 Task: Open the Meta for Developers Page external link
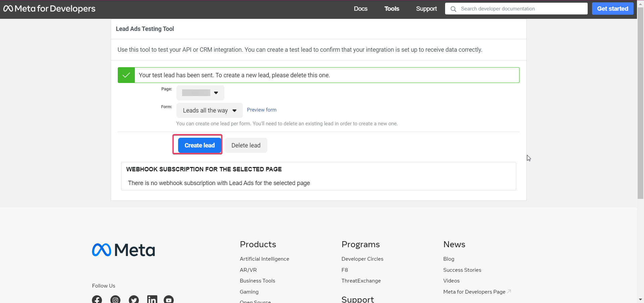click(474, 292)
